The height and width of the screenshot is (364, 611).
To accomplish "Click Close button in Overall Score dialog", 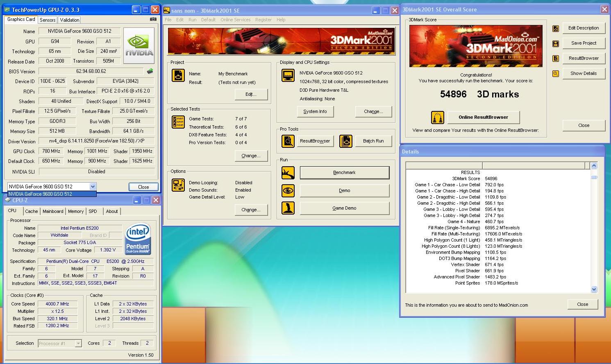I will pyautogui.click(x=584, y=125).
